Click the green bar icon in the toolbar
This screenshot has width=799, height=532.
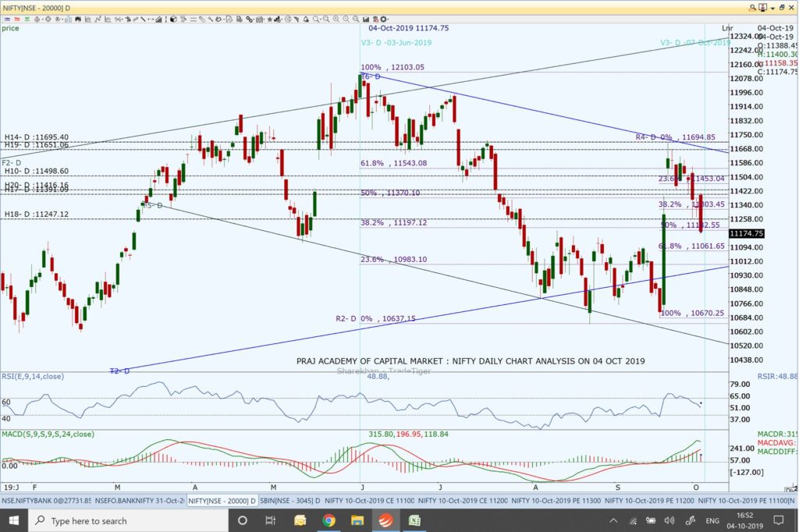tap(27, 20)
